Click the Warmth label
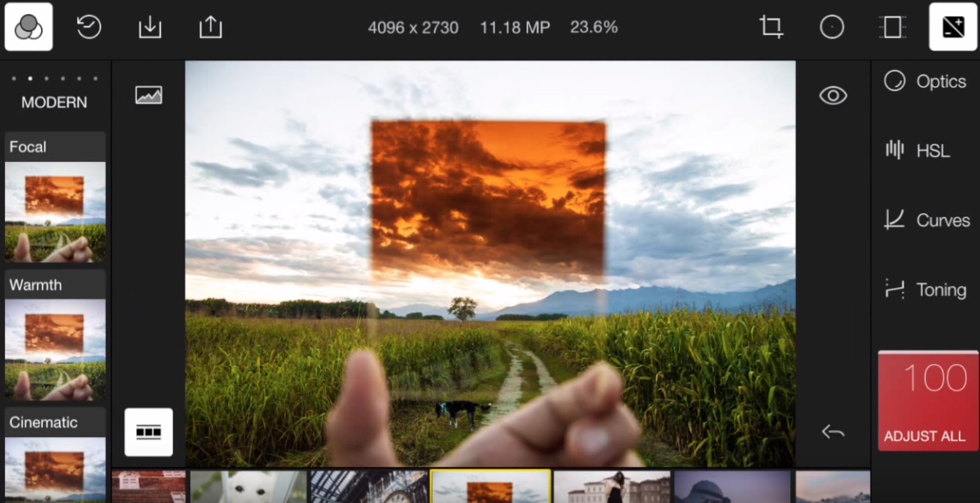 (35, 285)
